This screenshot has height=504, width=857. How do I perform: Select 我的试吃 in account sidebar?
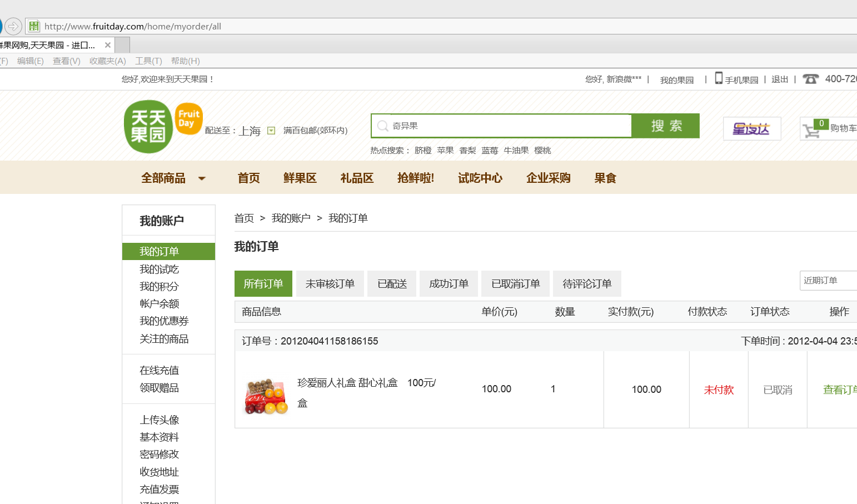click(x=159, y=270)
